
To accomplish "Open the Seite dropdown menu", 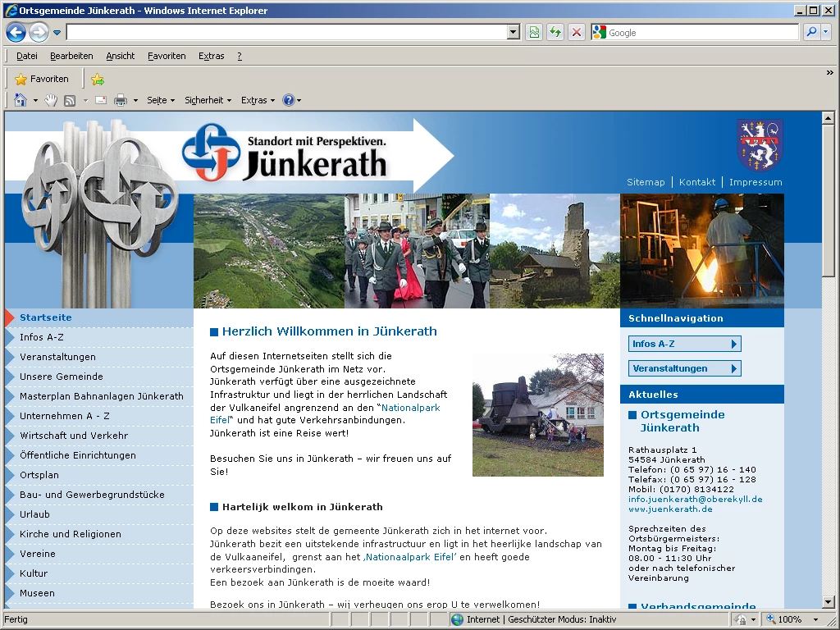I will point(161,100).
